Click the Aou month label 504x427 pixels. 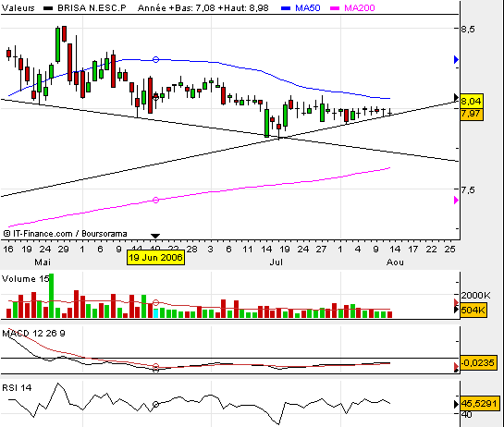(395, 262)
